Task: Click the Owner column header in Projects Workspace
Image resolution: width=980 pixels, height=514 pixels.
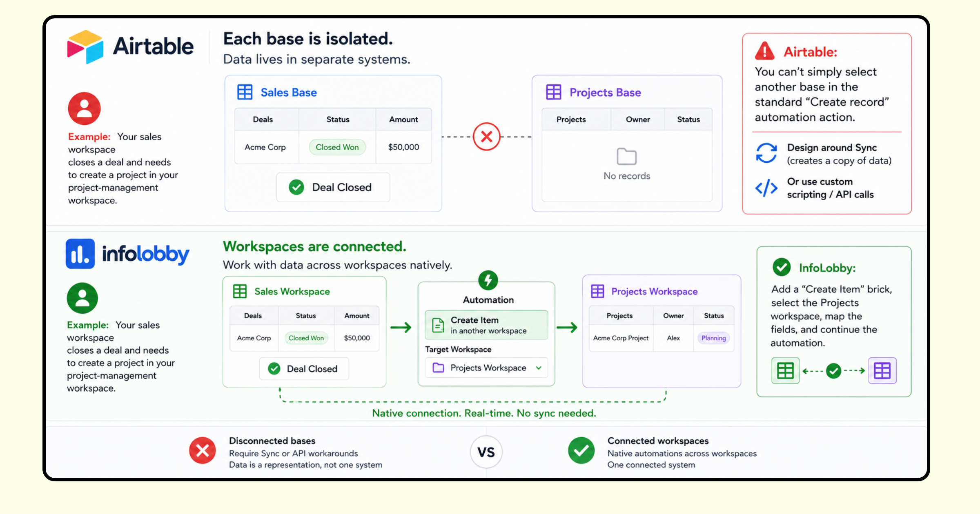Action: point(673,316)
